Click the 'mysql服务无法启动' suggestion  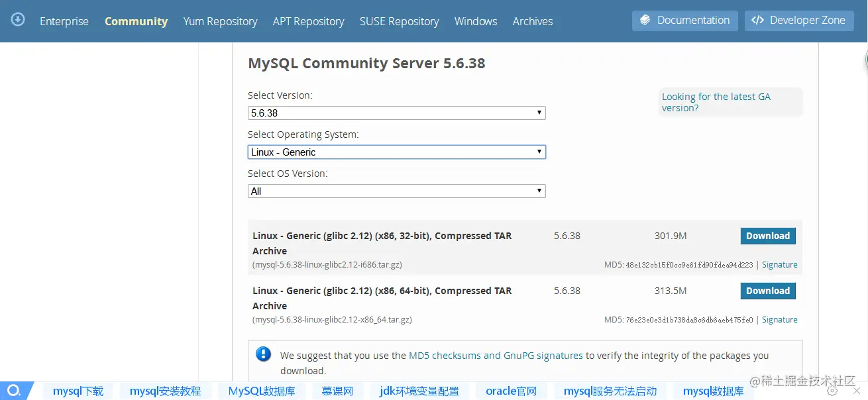(610, 391)
